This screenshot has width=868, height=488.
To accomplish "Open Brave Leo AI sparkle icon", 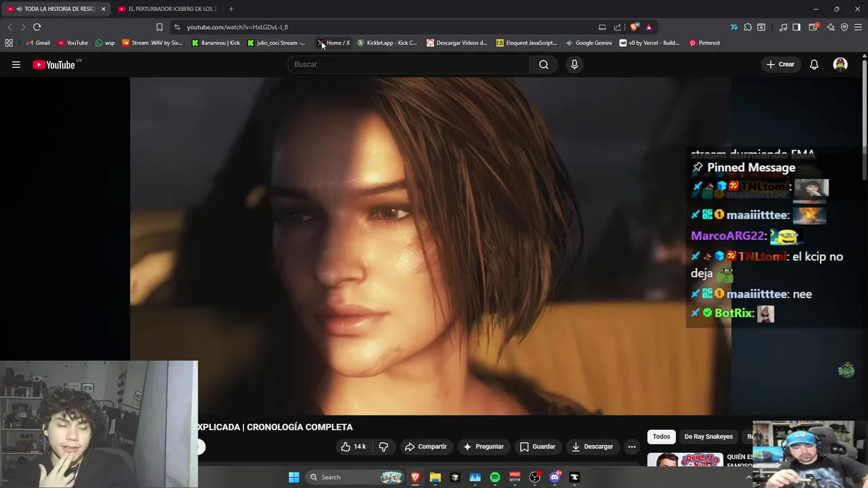I will [x=831, y=27].
